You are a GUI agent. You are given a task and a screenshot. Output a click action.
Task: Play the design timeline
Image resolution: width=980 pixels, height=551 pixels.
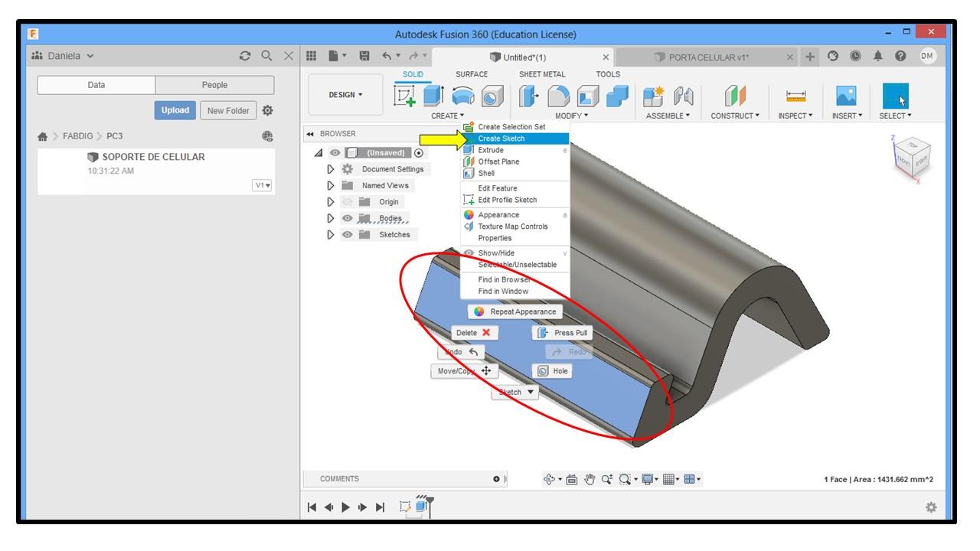click(x=345, y=507)
